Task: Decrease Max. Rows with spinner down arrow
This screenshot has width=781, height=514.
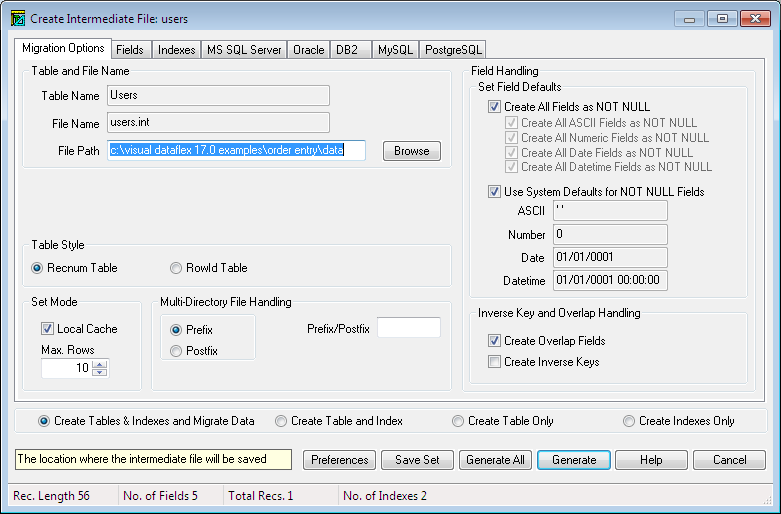Action: click(x=98, y=373)
